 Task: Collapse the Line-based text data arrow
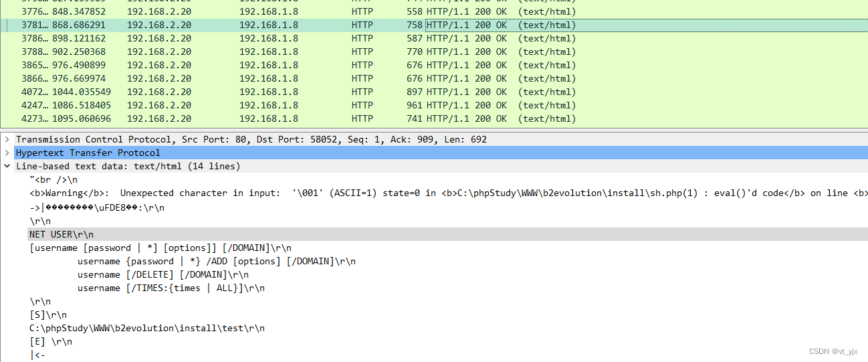[7, 166]
